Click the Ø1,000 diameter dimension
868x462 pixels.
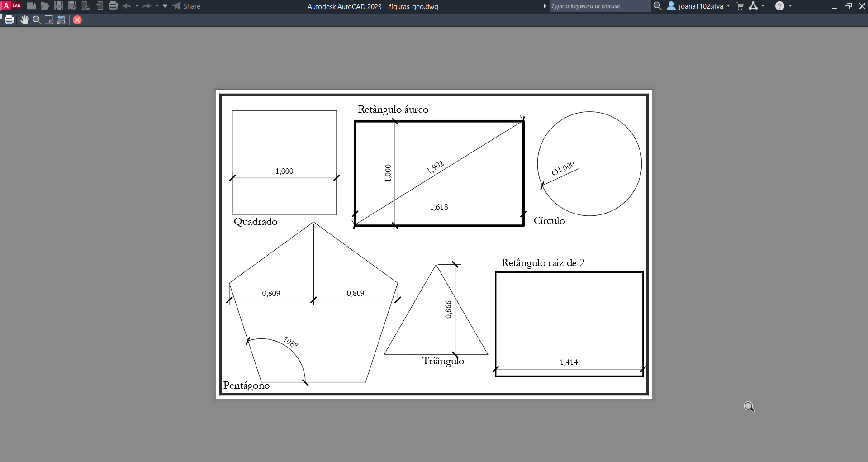click(563, 168)
